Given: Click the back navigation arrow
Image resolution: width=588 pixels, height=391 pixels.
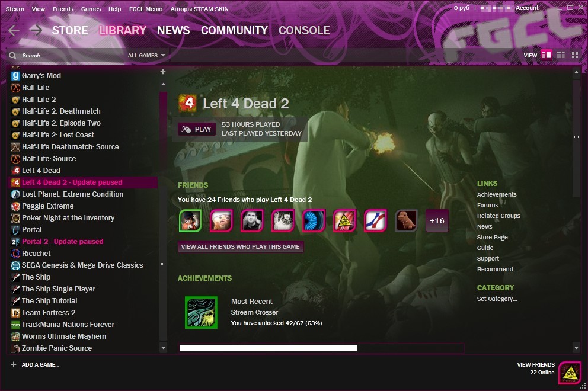Looking at the screenshot, I should (14, 30).
